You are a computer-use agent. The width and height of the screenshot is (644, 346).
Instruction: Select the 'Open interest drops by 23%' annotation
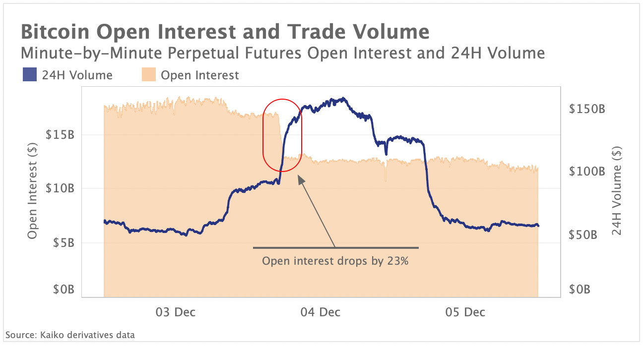[335, 261]
